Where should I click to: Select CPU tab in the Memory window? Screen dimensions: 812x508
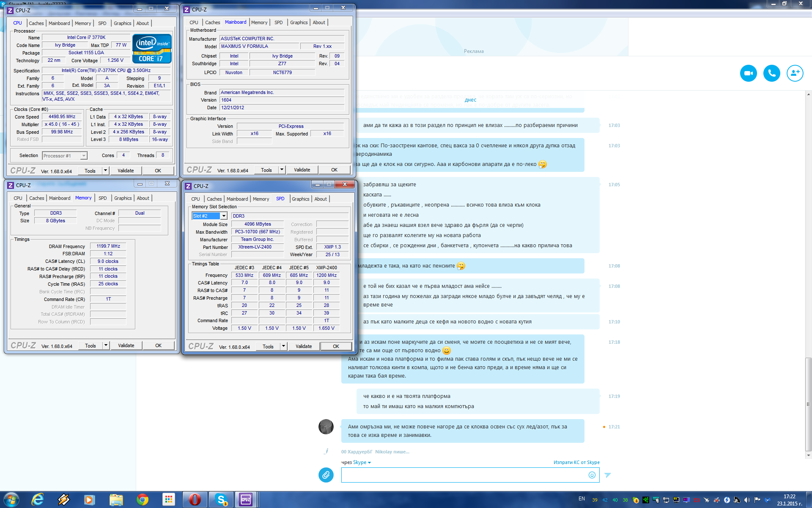click(18, 198)
